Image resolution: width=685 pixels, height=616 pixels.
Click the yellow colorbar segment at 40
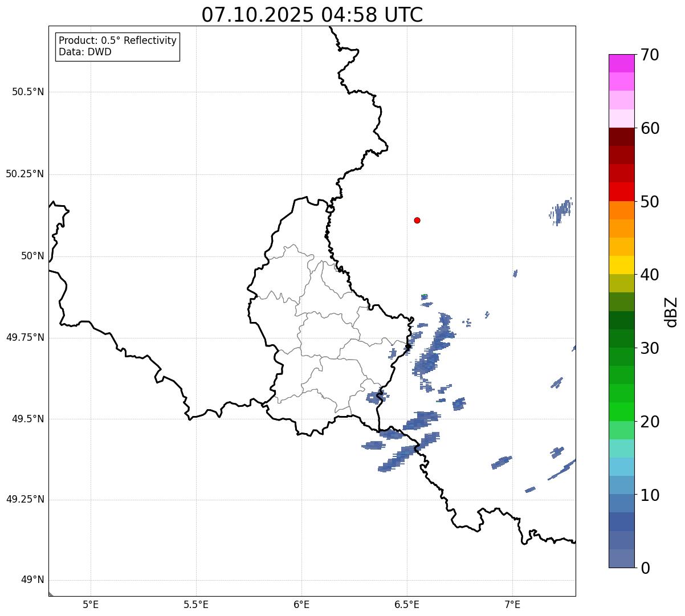pos(621,265)
